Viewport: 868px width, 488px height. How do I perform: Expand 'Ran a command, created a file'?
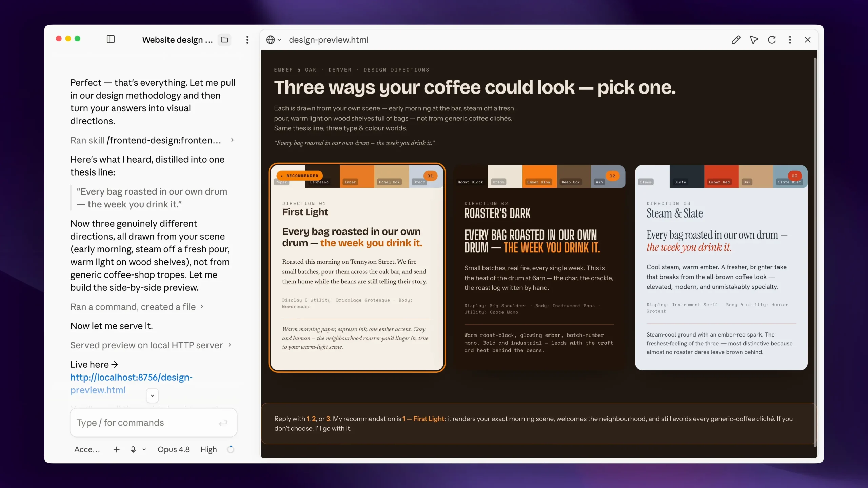tap(137, 307)
